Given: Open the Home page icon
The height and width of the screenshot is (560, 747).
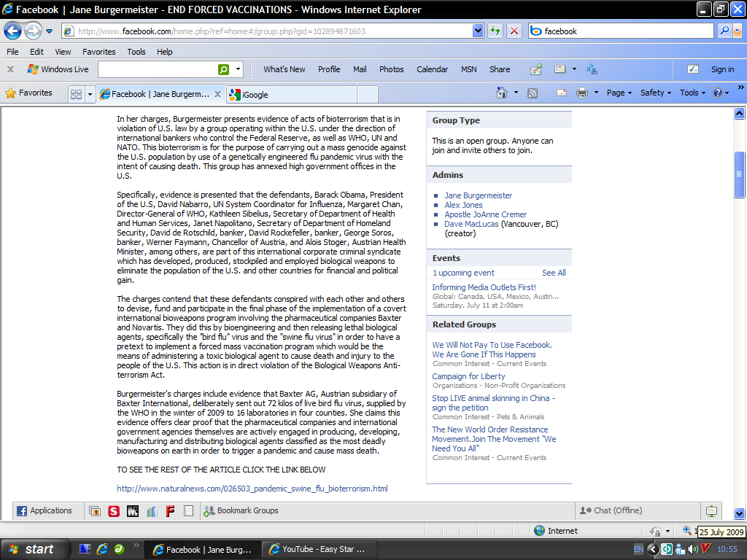Looking at the screenshot, I should point(501,93).
